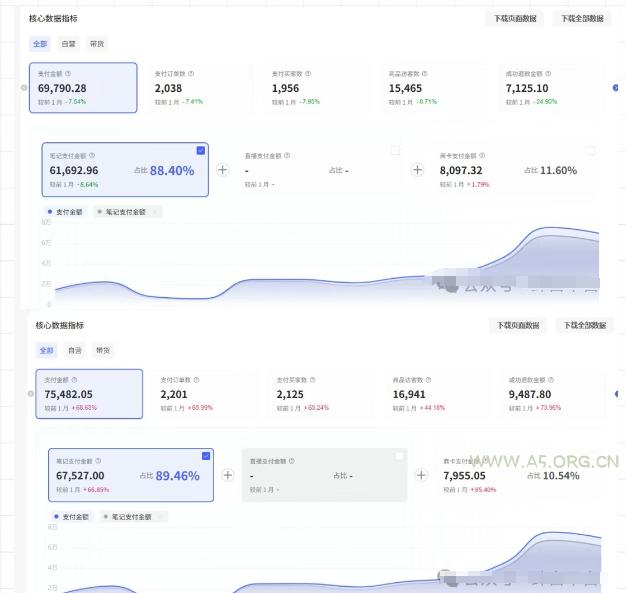Image resolution: width=626 pixels, height=593 pixels.
Task: Click the right carousel arrow beside the 7,125.10 card
Action: point(615,88)
